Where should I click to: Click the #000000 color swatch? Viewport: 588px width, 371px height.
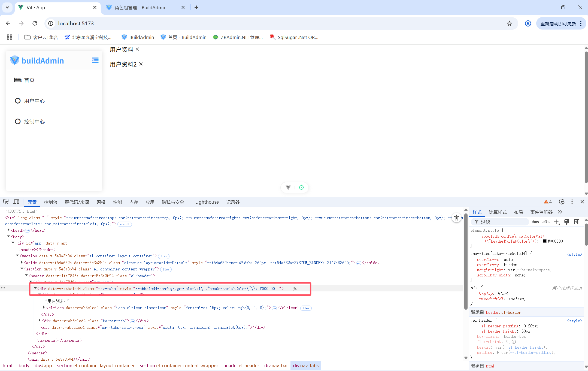coord(544,241)
